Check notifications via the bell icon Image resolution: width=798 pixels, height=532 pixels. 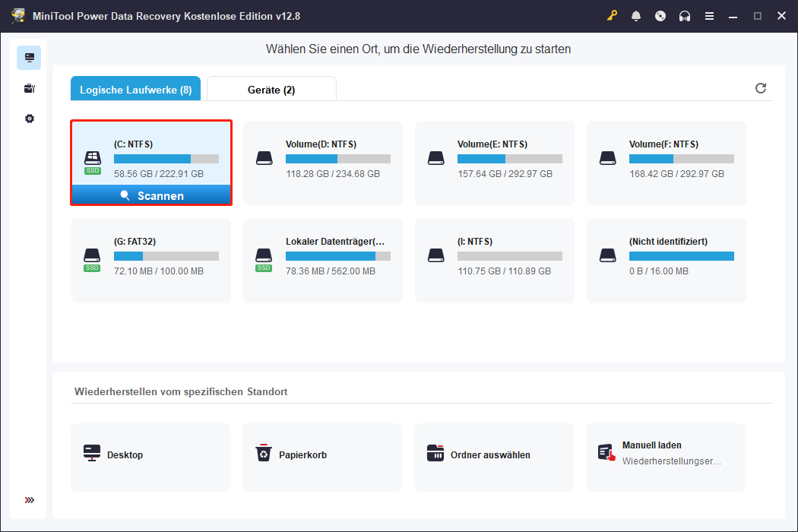coord(636,15)
